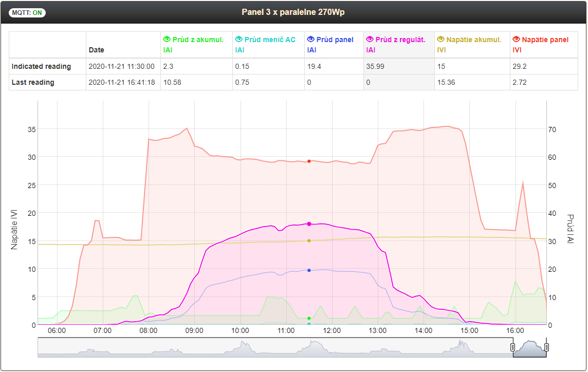
Task: Click the Prúd z regulát. column header label
Action: click(x=400, y=40)
